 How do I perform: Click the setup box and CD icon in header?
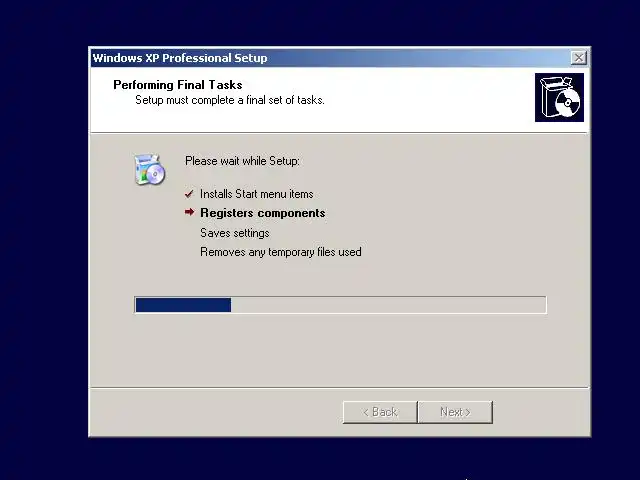[x=559, y=98]
